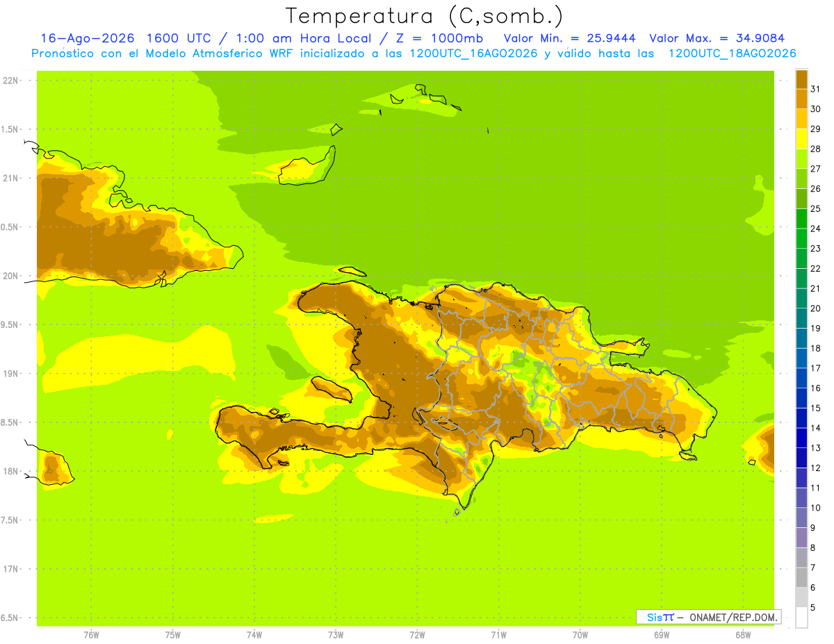Click the legend value '10'
The image size is (834, 644).
[x=816, y=508]
